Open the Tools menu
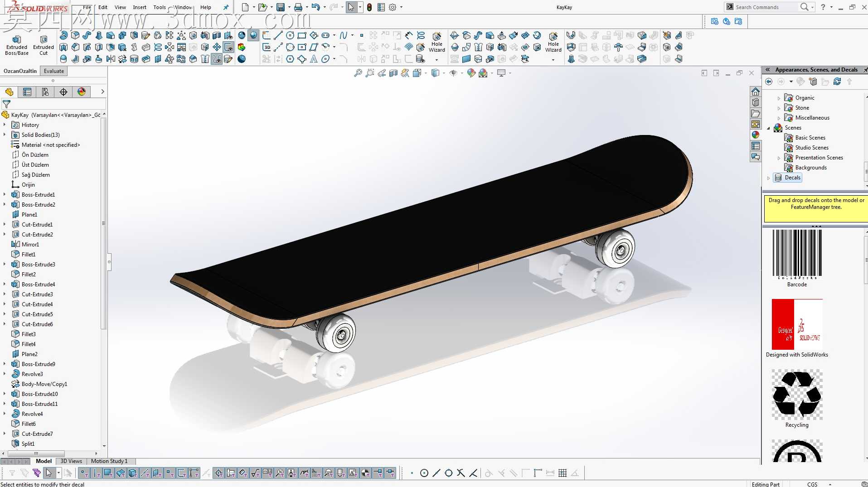Screen dimensions: 868x487 point(160,7)
